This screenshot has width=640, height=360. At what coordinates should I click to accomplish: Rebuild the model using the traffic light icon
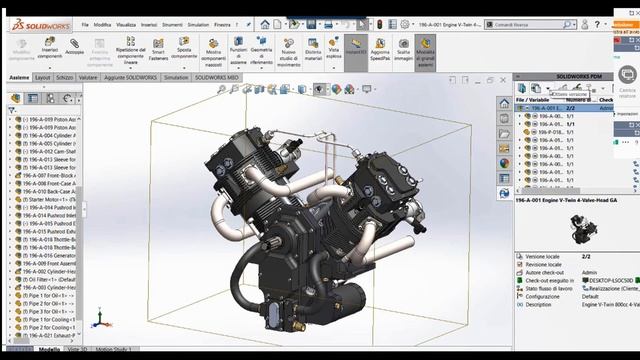click(x=380, y=24)
